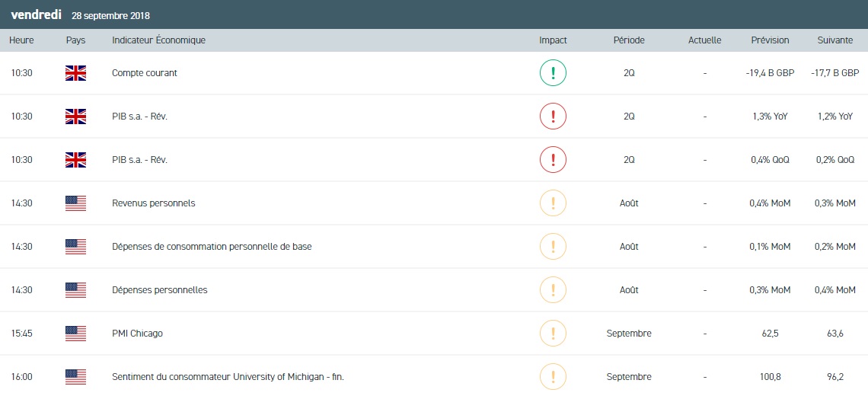Click the red impact icon for the YoY PIB row

(553, 117)
